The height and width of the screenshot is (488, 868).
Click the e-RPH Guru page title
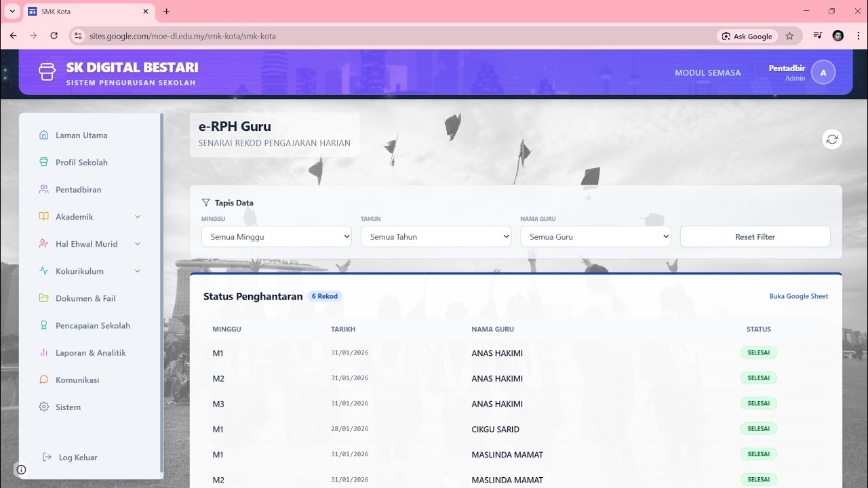[235, 126]
